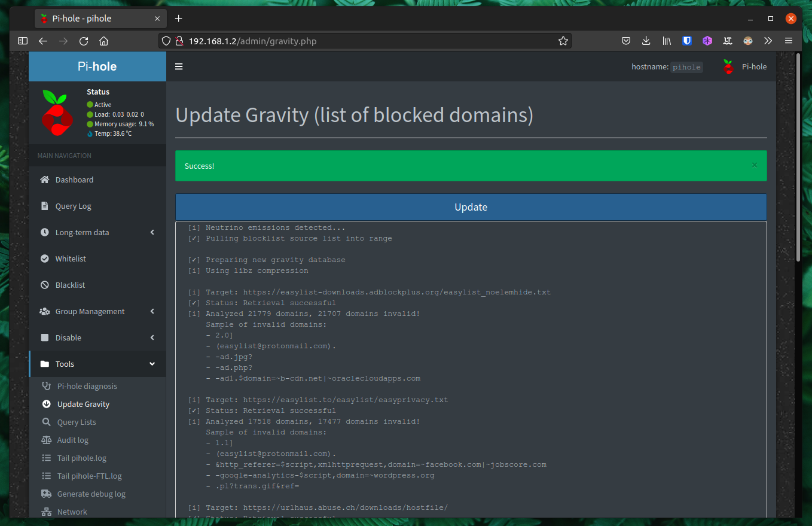Open the Blacklist menu item
Screen dimensions: 812x526
point(97,285)
